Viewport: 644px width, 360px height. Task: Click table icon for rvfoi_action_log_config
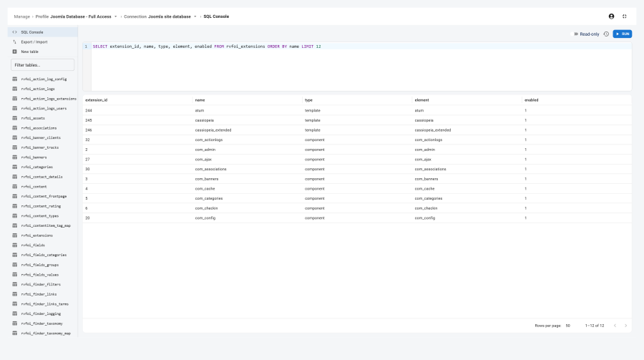(15, 79)
